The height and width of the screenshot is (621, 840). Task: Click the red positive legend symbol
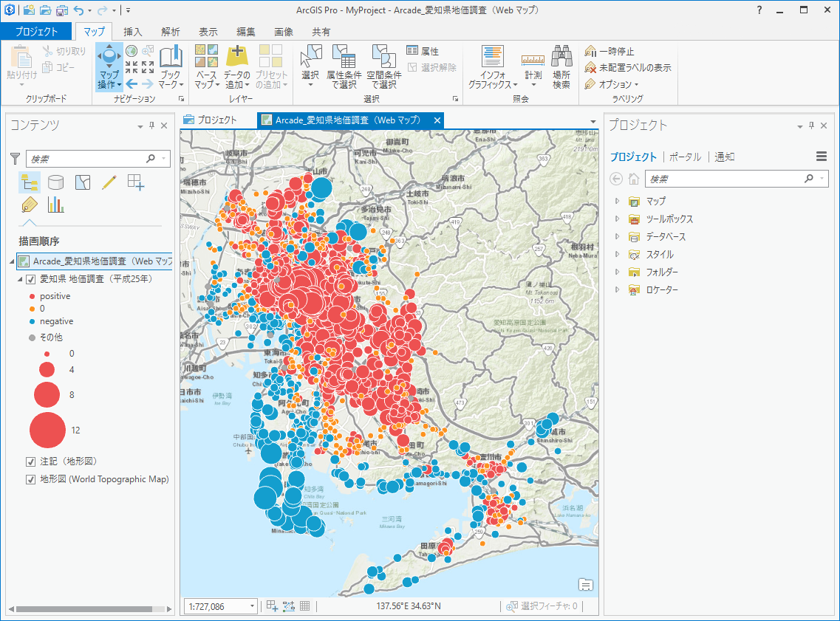click(33, 296)
